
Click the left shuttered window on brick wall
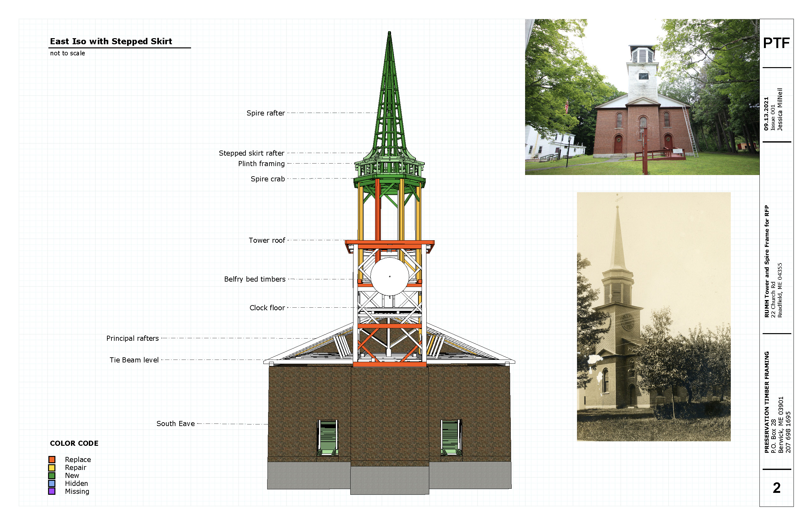pyautogui.click(x=328, y=438)
